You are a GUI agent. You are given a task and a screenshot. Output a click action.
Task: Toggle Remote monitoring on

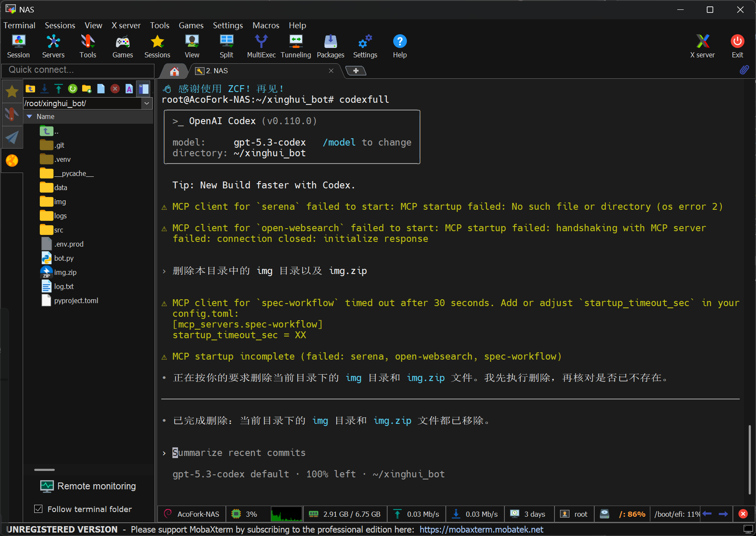tap(88, 486)
